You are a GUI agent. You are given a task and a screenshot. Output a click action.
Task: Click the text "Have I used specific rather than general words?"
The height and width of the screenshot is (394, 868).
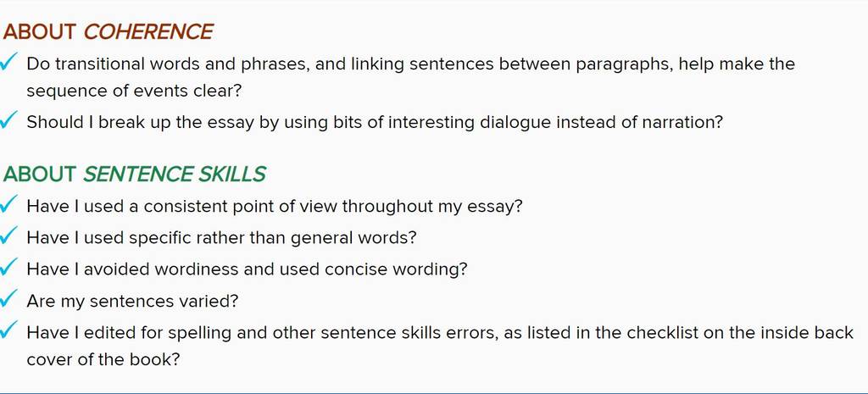coord(221,238)
